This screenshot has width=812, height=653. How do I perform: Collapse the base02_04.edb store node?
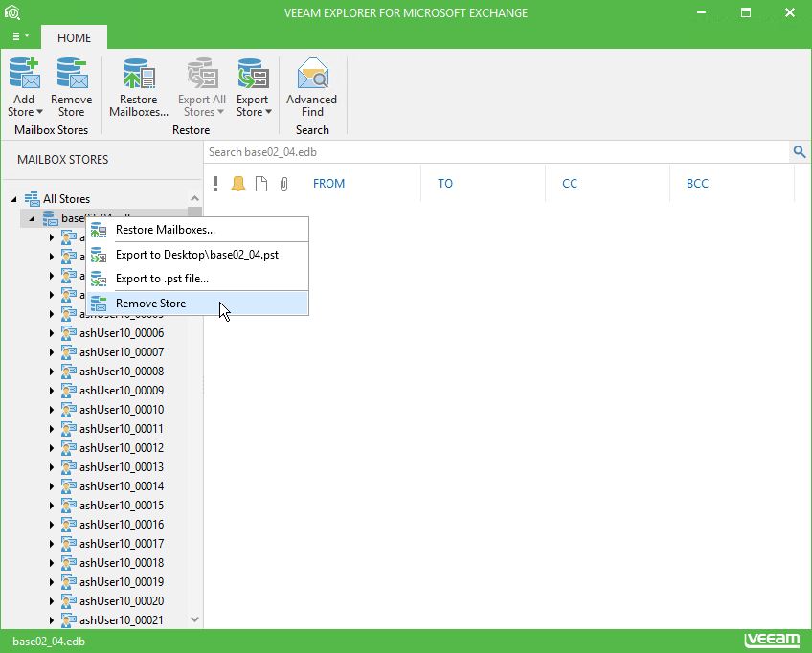pyautogui.click(x=33, y=218)
